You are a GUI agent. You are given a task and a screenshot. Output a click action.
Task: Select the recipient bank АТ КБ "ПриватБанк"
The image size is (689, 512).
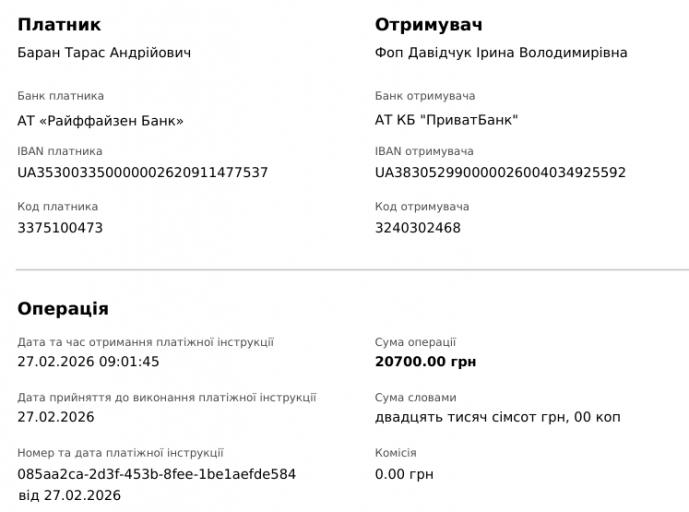[447, 120]
